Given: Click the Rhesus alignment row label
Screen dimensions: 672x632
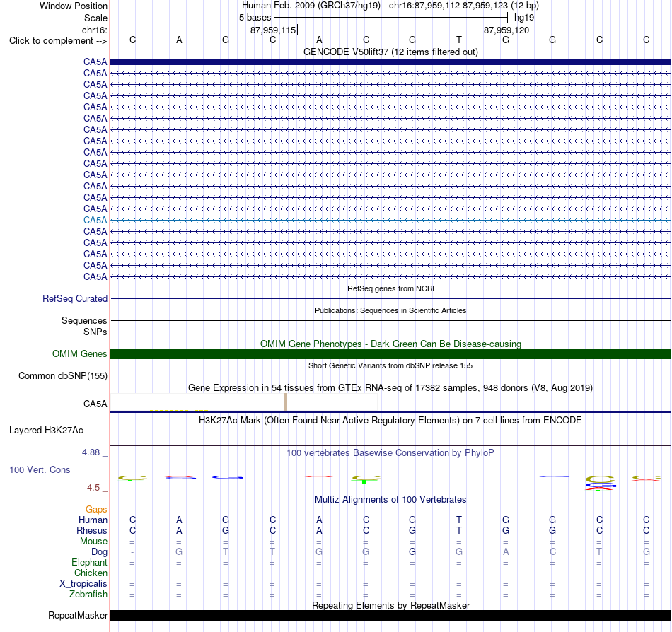Looking at the screenshot, I should coord(92,530).
